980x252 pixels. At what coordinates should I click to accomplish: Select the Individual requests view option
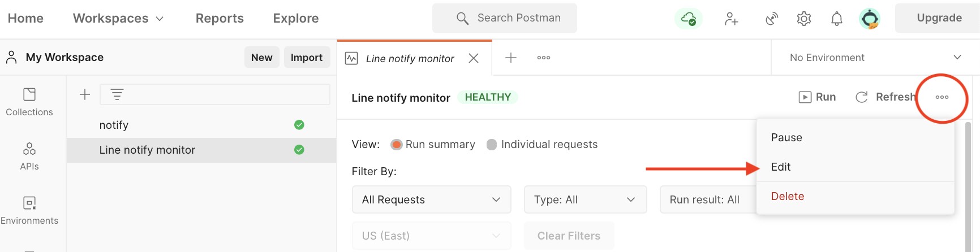tap(542, 145)
